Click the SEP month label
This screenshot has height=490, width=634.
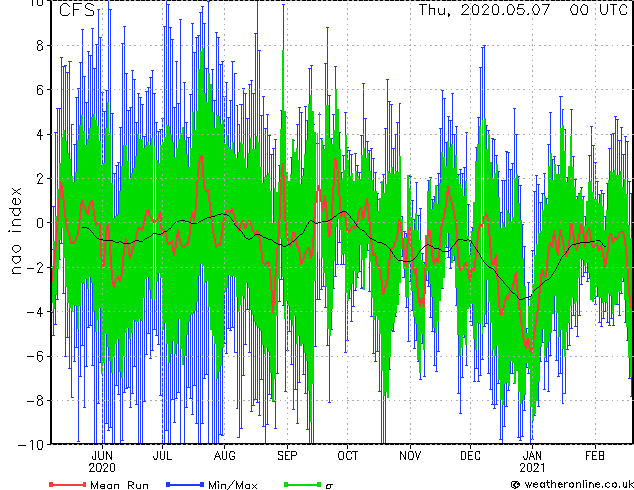[x=287, y=456]
